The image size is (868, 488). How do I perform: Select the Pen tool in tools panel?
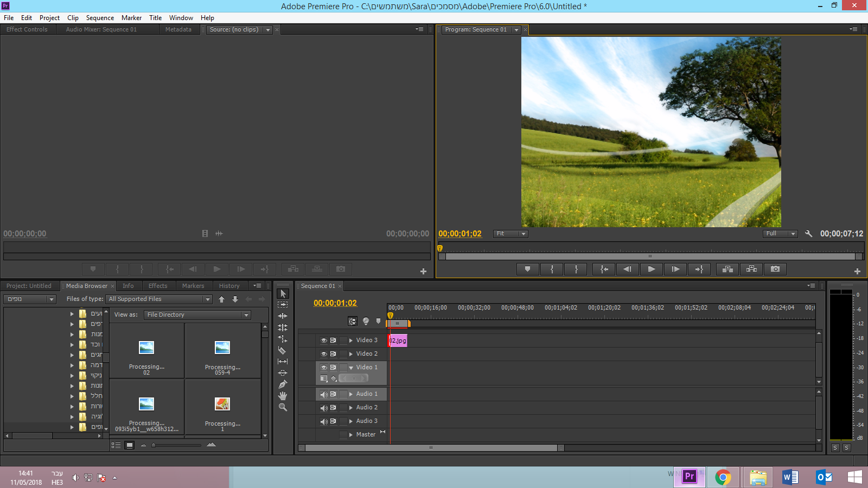click(x=283, y=384)
